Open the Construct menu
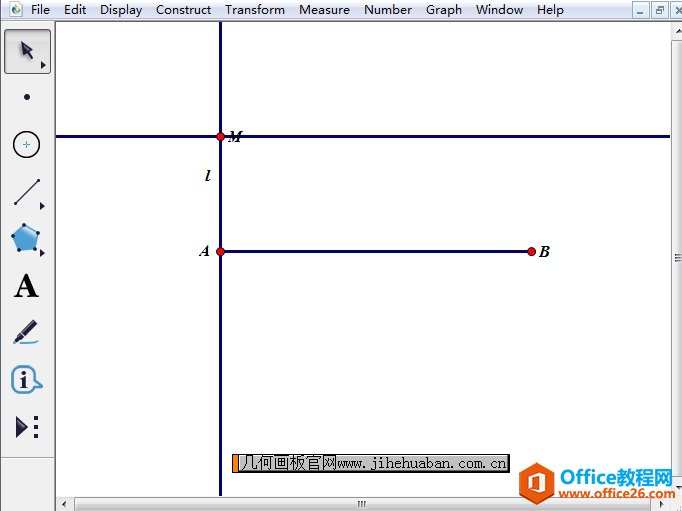The height and width of the screenshot is (511, 682). coord(184,10)
